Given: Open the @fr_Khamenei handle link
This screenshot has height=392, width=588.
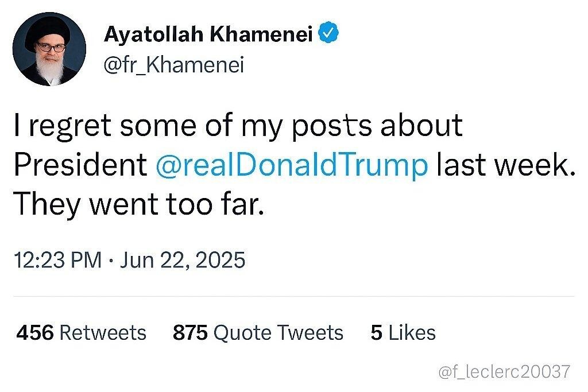Looking at the screenshot, I should (174, 65).
